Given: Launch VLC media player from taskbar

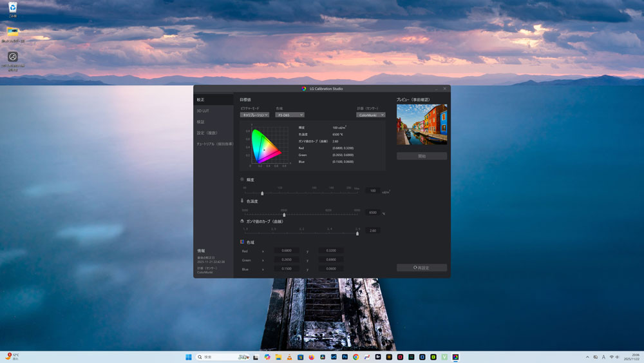Looking at the screenshot, I should [289, 357].
